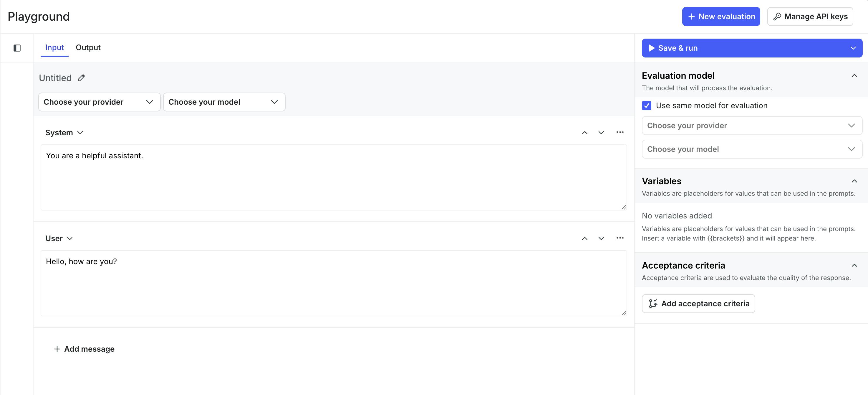The width and height of the screenshot is (868, 395).
Task: Move the User message down
Action: click(x=601, y=238)
